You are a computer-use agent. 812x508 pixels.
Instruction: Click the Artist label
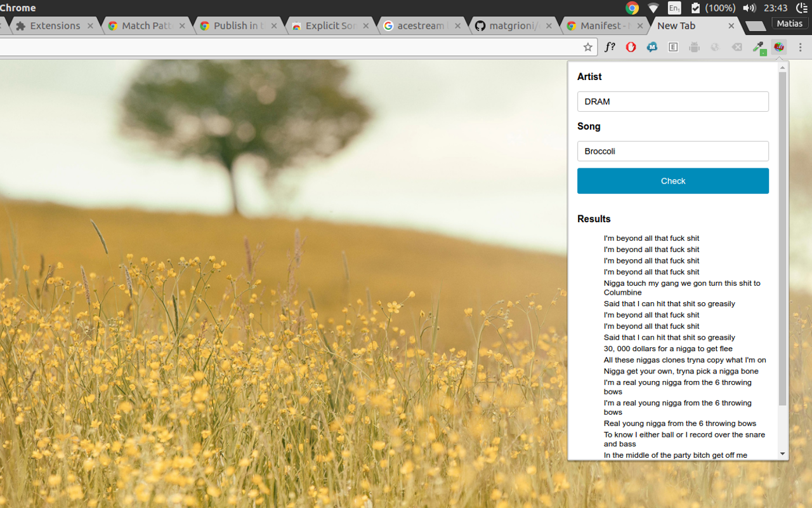point(589,77)
